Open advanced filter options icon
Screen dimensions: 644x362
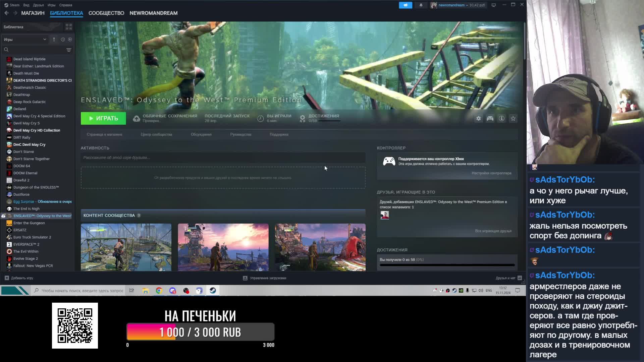[x=69, y=50]
